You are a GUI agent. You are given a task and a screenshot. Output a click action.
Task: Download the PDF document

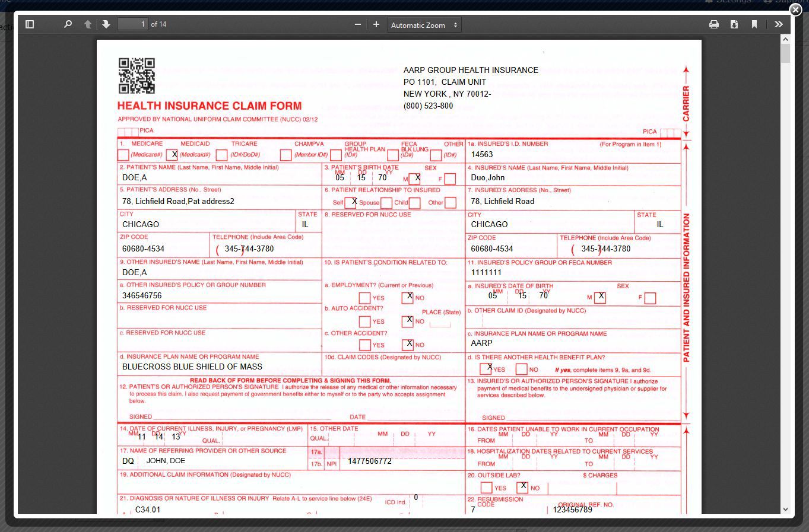click(734, 24)
